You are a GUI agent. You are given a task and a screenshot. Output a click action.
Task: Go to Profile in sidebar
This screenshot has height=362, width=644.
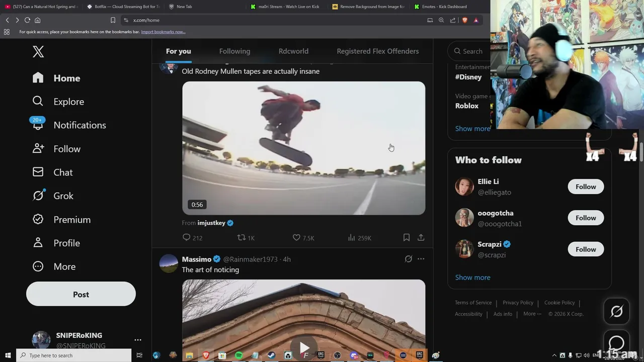[56, 243]
